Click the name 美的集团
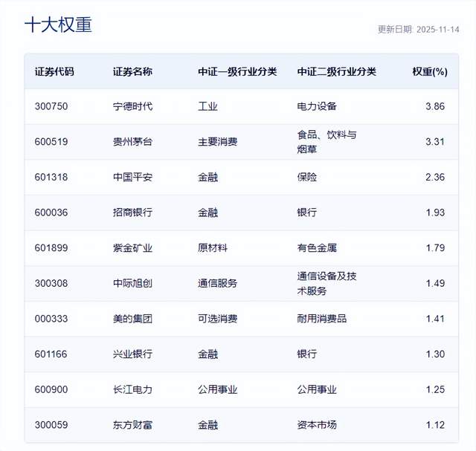Image resolution: width=476 pixels, height=451 pixels. [132, 319]
